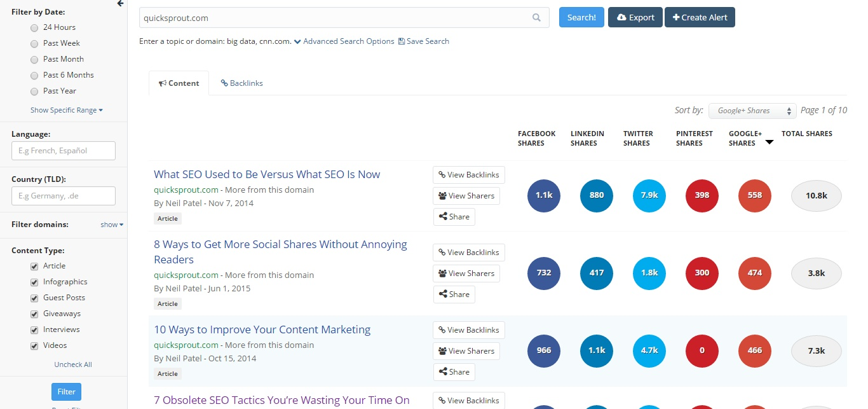Click the Language input field
The image size is (868, 409).
[x=64, y=151]
